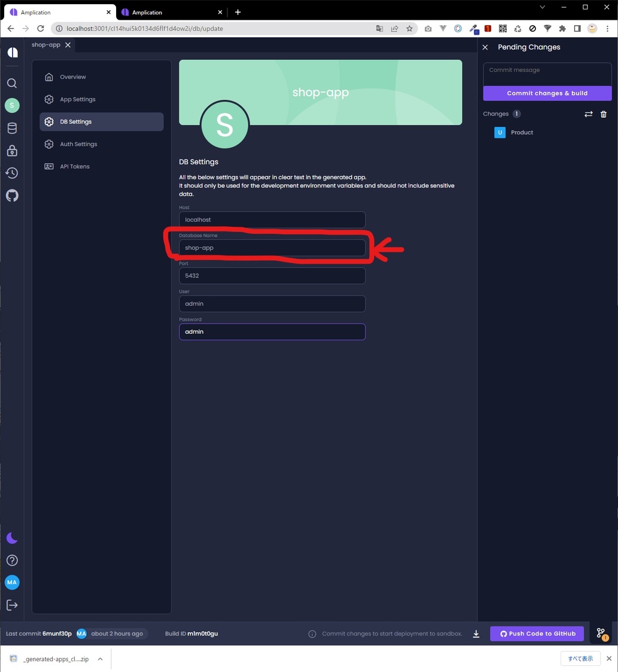Open the entities database icon
Image resolution: width=618 pixels, height=672 pixels.
[12, 128]
